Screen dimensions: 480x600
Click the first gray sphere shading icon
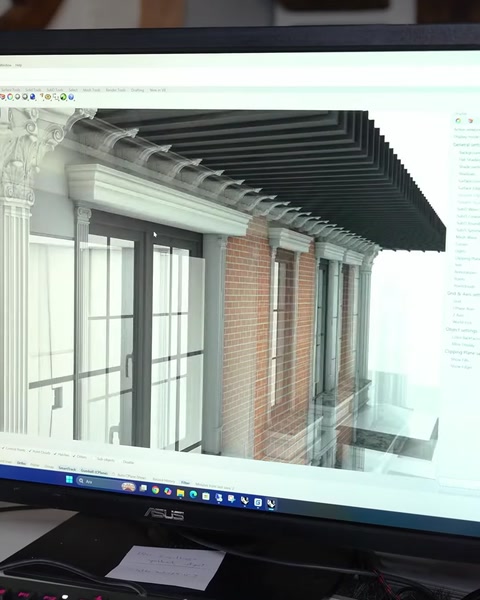coord(18,97)
